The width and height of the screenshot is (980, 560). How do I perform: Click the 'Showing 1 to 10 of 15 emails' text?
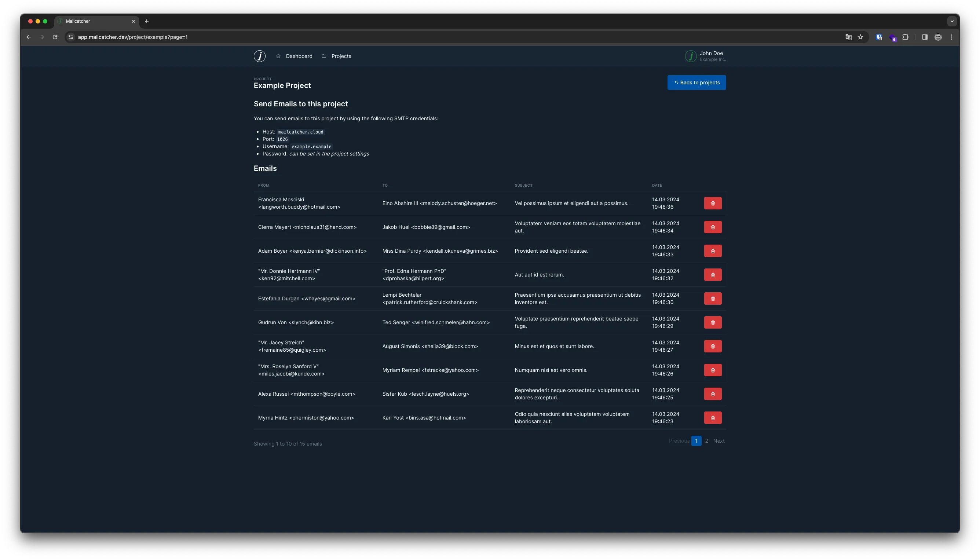[288, 444]
